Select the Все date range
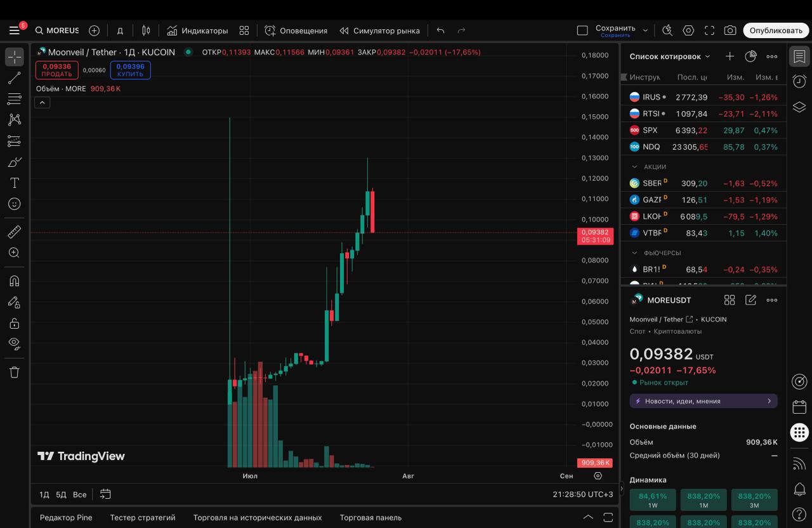The width and height of the screenshot is (812, 528). tap(79, 494)
